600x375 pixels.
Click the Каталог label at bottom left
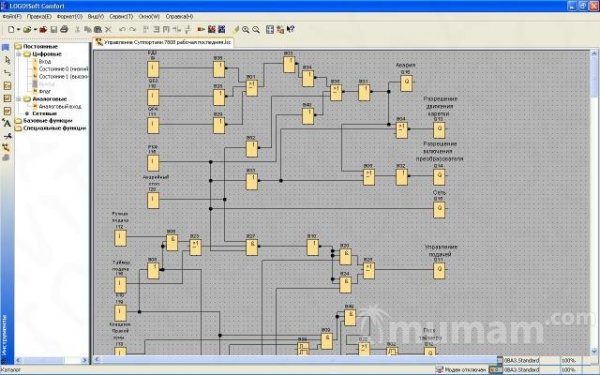point(11,370)
